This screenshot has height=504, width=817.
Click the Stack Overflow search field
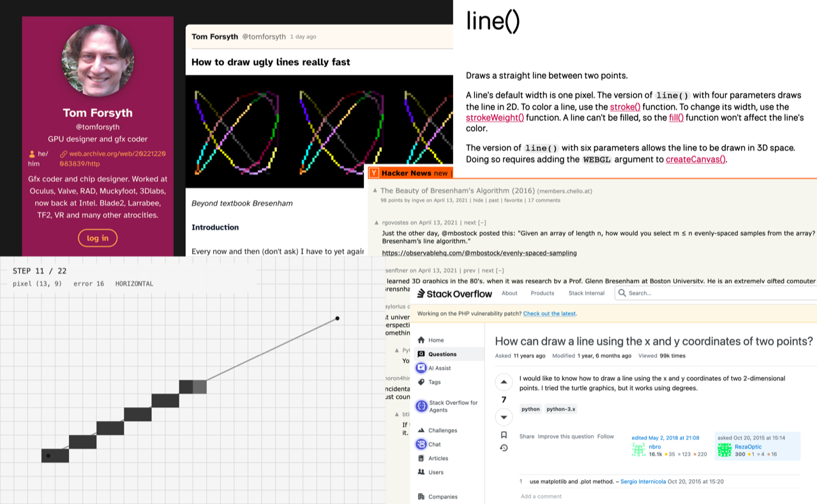point(717,293)
